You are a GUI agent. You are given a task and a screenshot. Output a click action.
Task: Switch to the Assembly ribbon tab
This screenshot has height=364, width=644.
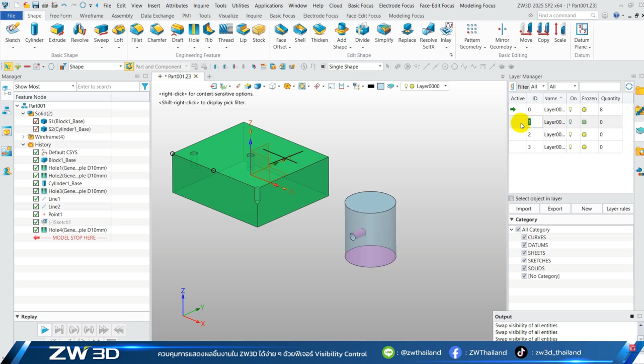click(122, 16)
